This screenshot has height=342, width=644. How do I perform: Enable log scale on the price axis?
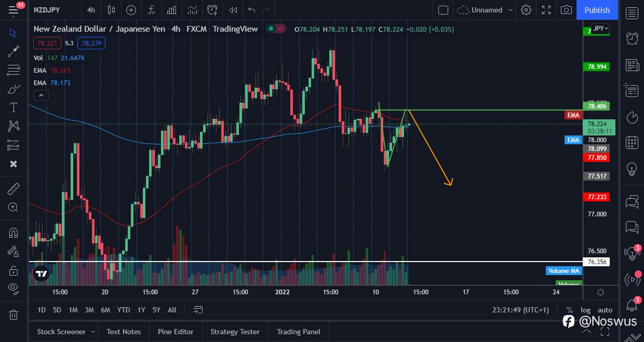586,310
